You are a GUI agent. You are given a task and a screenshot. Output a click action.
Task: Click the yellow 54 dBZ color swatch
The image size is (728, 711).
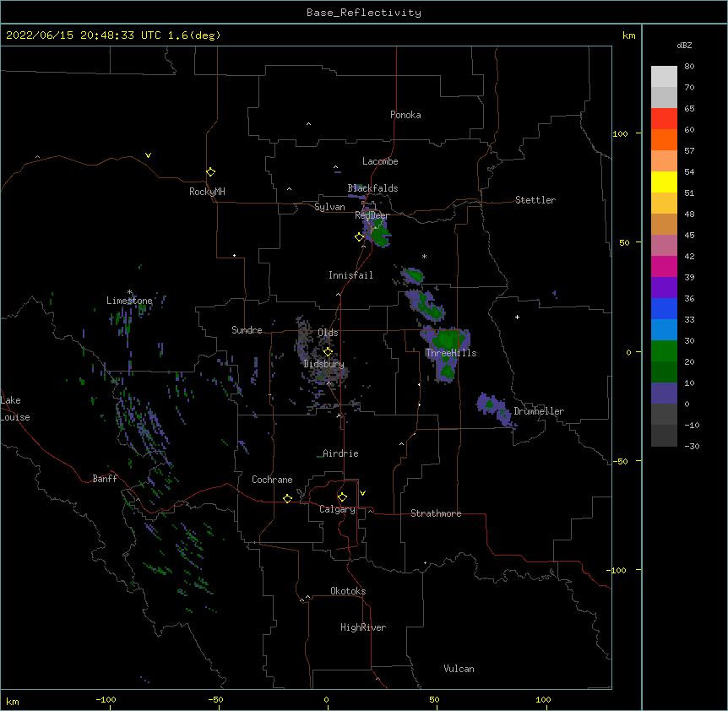click(664, 182)
